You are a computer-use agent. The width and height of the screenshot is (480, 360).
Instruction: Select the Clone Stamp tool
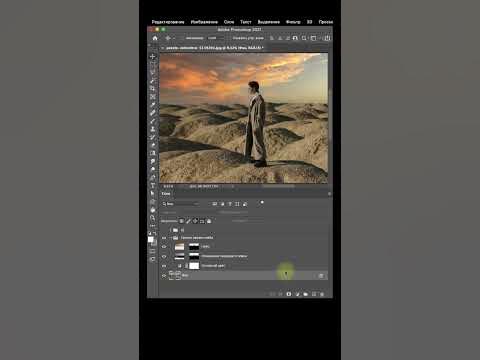click(152, 129)
